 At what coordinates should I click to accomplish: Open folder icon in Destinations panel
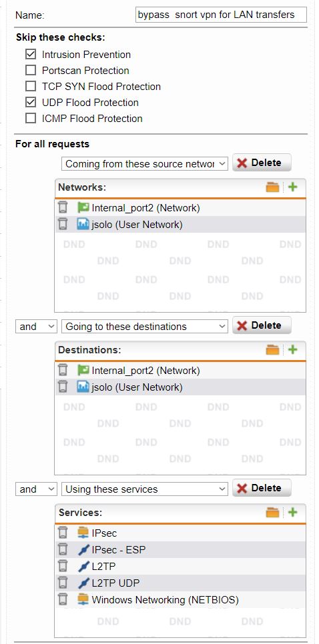click(x=272, y=350)
